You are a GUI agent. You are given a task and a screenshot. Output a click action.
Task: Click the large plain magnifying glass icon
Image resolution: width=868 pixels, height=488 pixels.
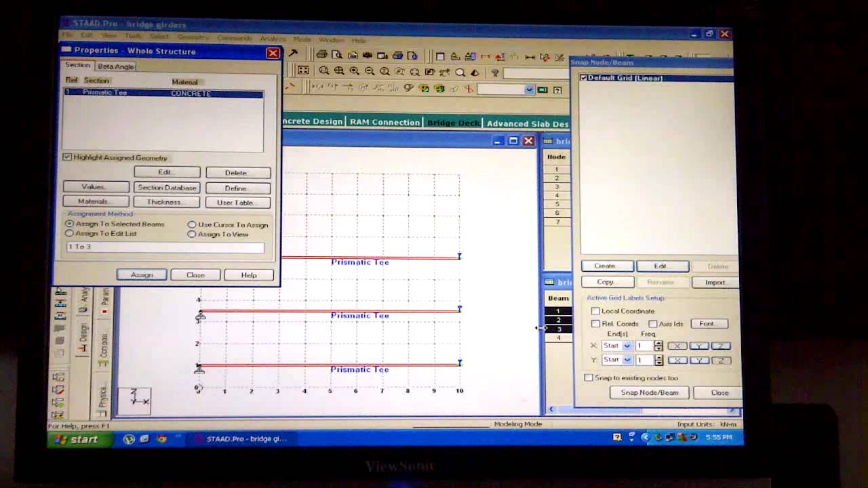(x=460, y=72)
